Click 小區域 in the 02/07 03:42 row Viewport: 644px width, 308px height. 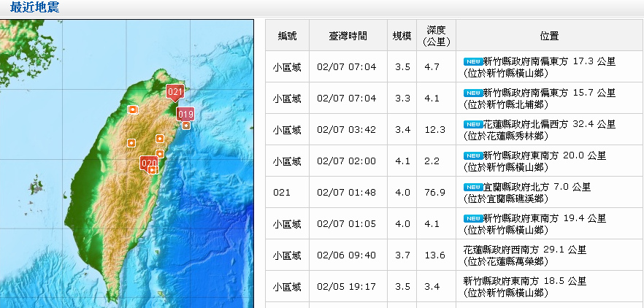(x=287, y=130)
